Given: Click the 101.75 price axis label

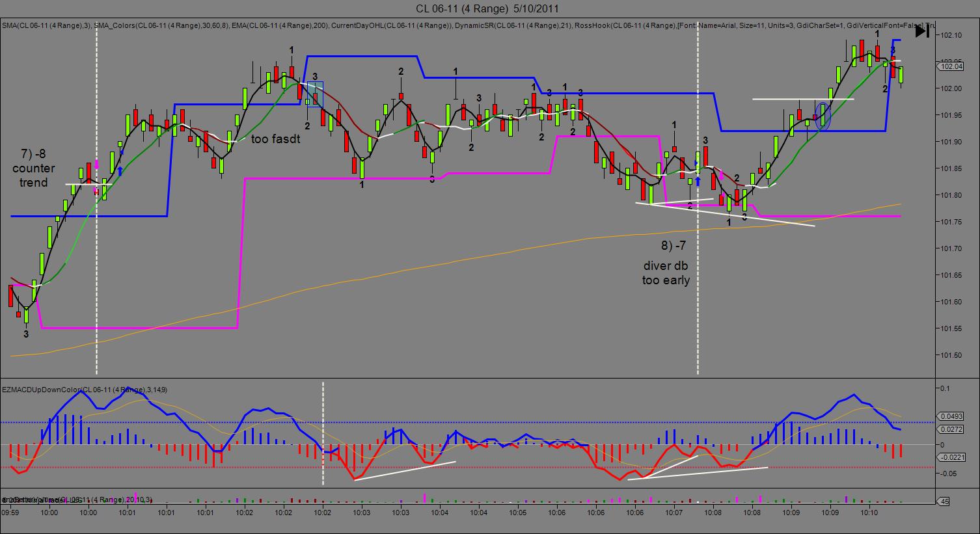Looking at the screenshot, I should (951, 222).
